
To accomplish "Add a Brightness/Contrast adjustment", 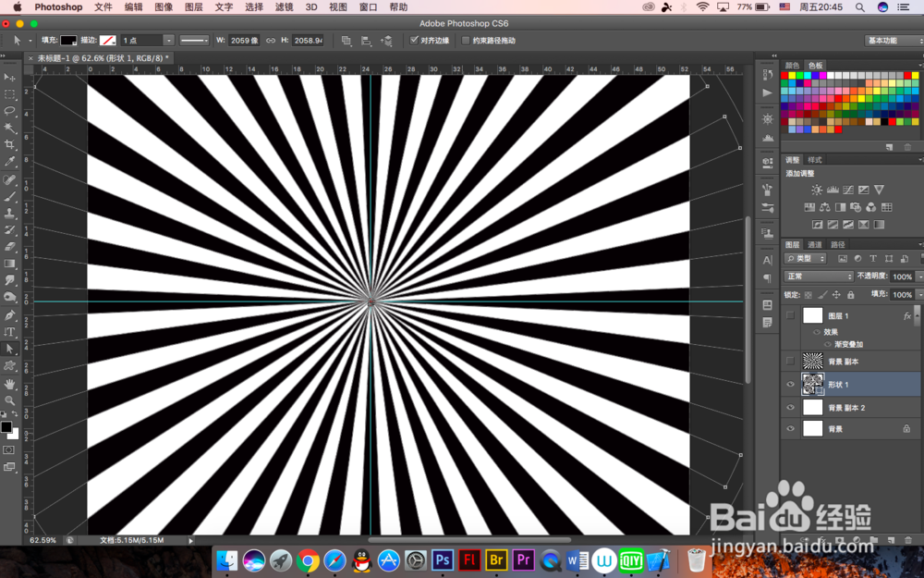I will coord(817,190).
